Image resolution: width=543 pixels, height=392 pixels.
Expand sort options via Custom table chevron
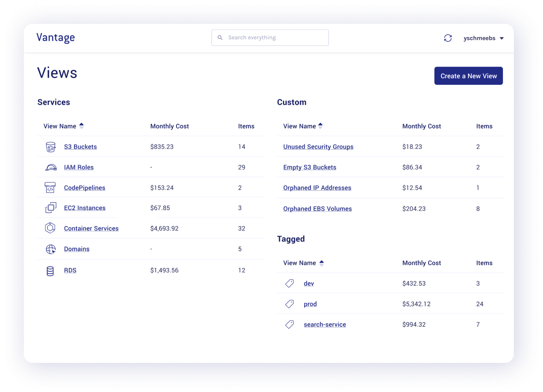321,125
